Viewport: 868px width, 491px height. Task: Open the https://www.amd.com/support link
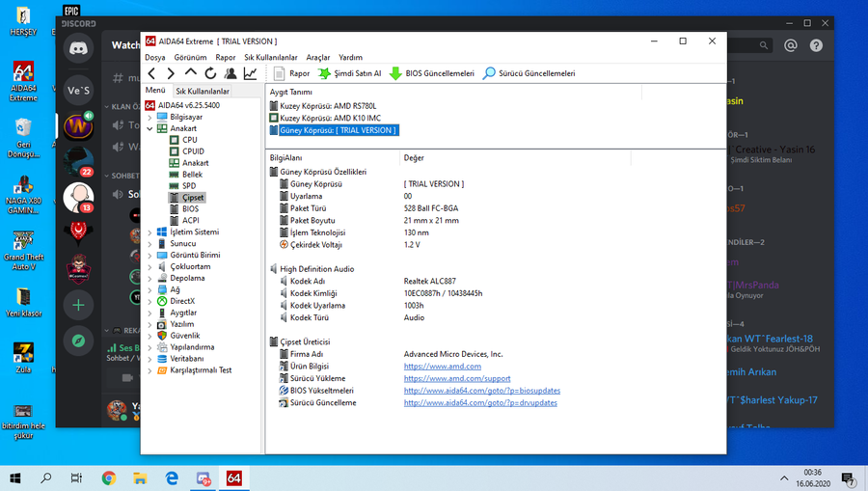coord(457,379)
